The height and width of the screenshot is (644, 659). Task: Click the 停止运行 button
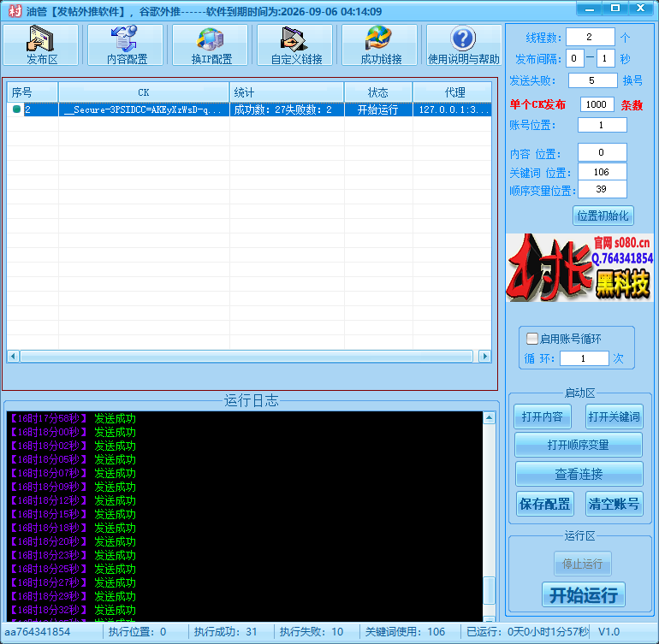pyautogui.click(x=583, y=564)
